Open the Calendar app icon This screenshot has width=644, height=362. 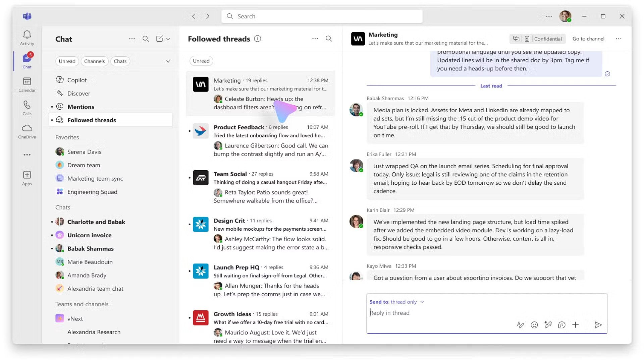tap(27, 84)
